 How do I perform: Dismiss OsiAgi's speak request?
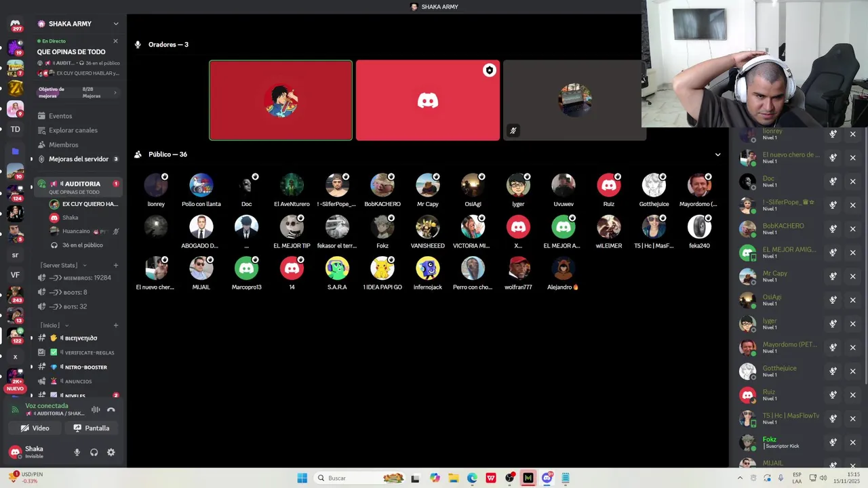click(x=853, y=300)
